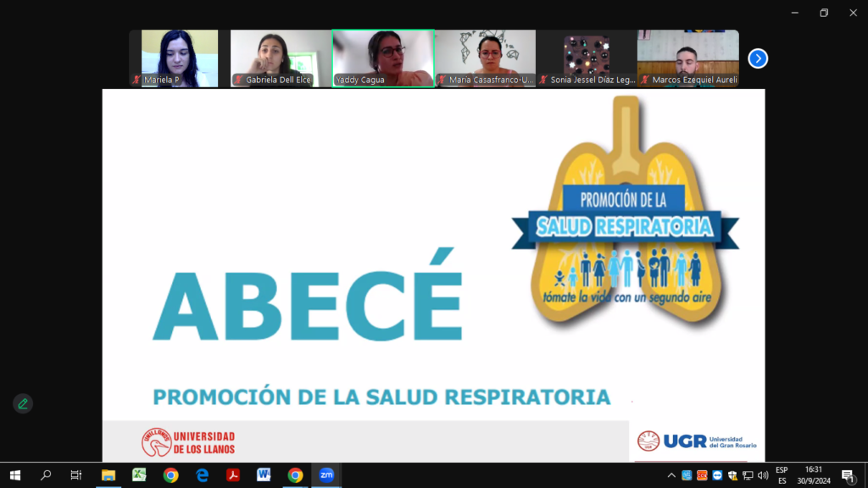Click muted microphone icon for Gabriela Dell Elce
This screenshot has height=488, width=868.
point(238,80)
